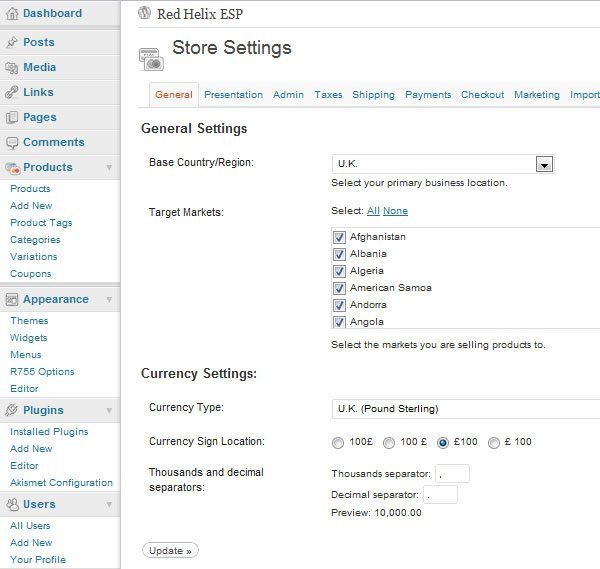Open the Import tab
600x569 pixels.
click(585, 95)
